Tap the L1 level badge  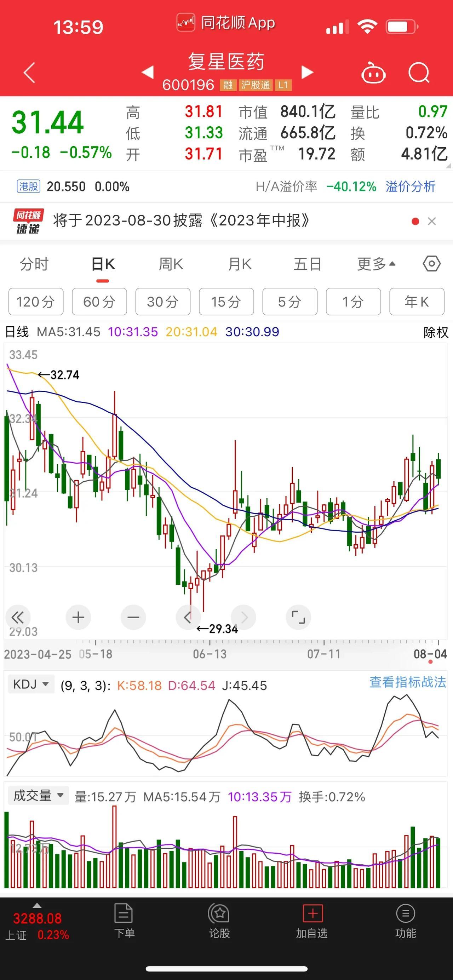pos(283,85)
